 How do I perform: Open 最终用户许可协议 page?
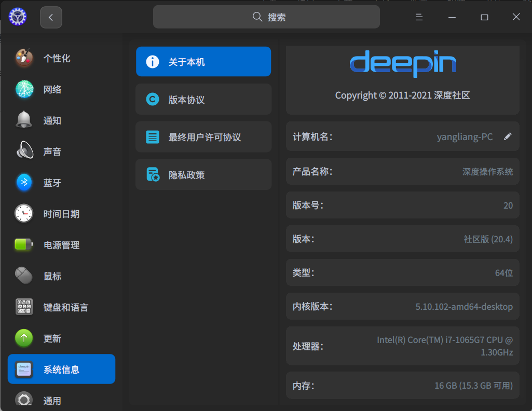(203, 136)
